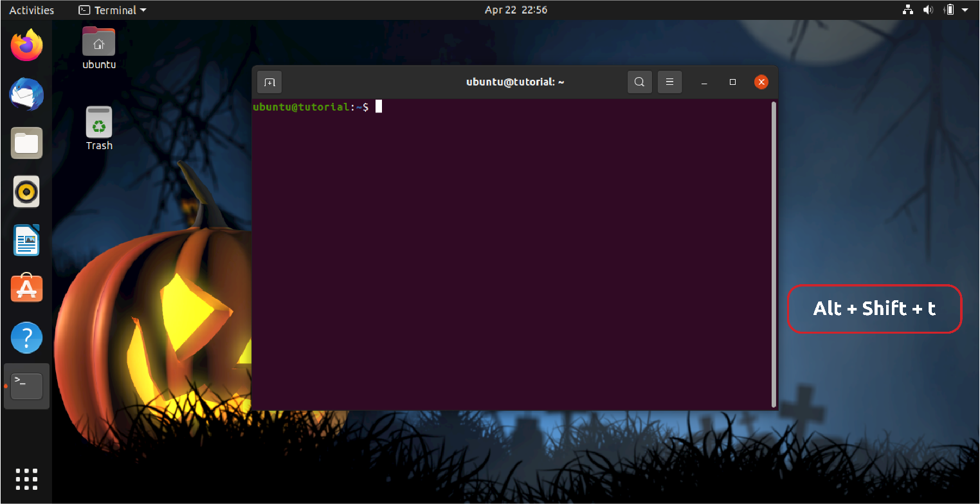Maximize the terminal window
This screenshot has height=504, width=980.
point(732,82)
